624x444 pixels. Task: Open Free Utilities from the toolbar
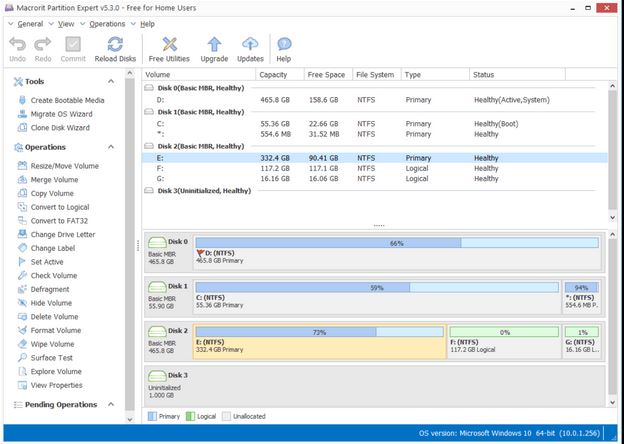[169, 44]
